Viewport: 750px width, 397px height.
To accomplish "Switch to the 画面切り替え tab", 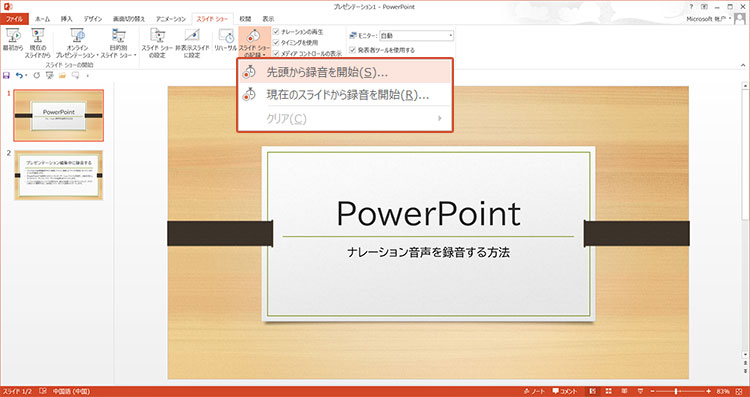I will click(x=128, y=19).
